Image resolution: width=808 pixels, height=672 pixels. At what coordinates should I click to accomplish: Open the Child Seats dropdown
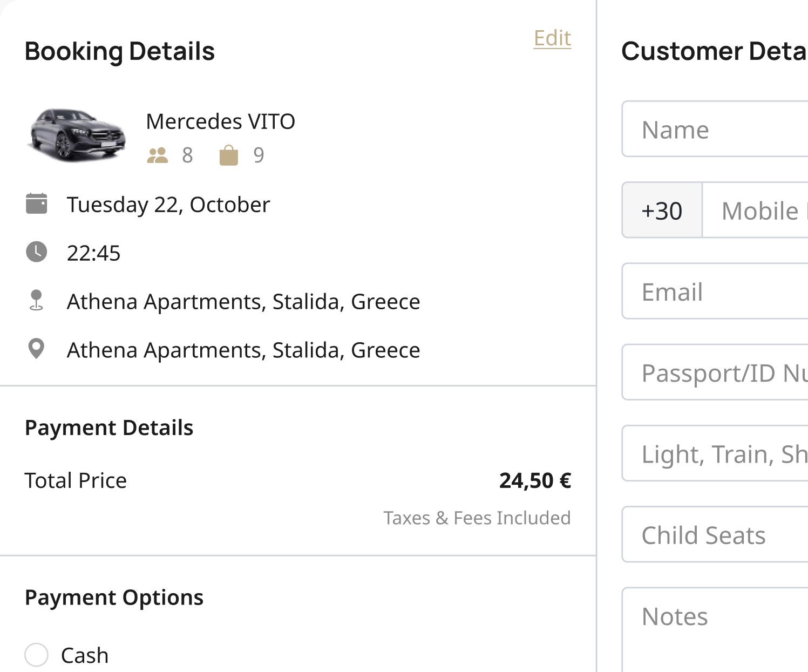[715, 534]
